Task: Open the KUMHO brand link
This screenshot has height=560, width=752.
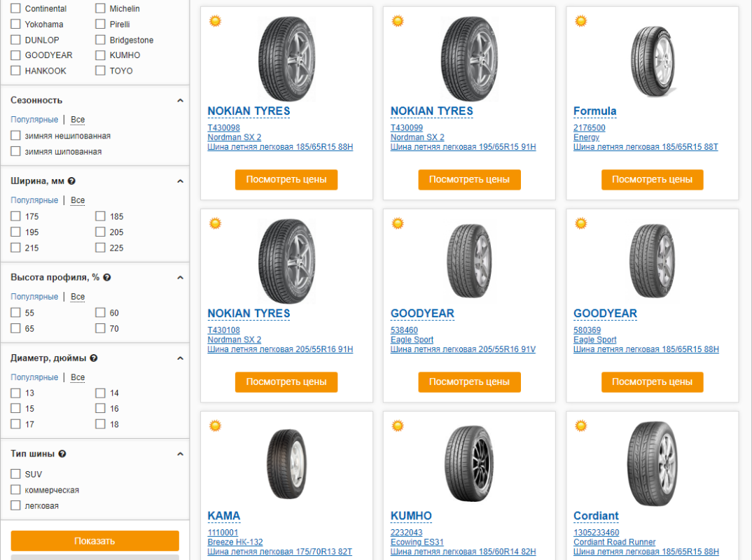Action: (412, 516)
